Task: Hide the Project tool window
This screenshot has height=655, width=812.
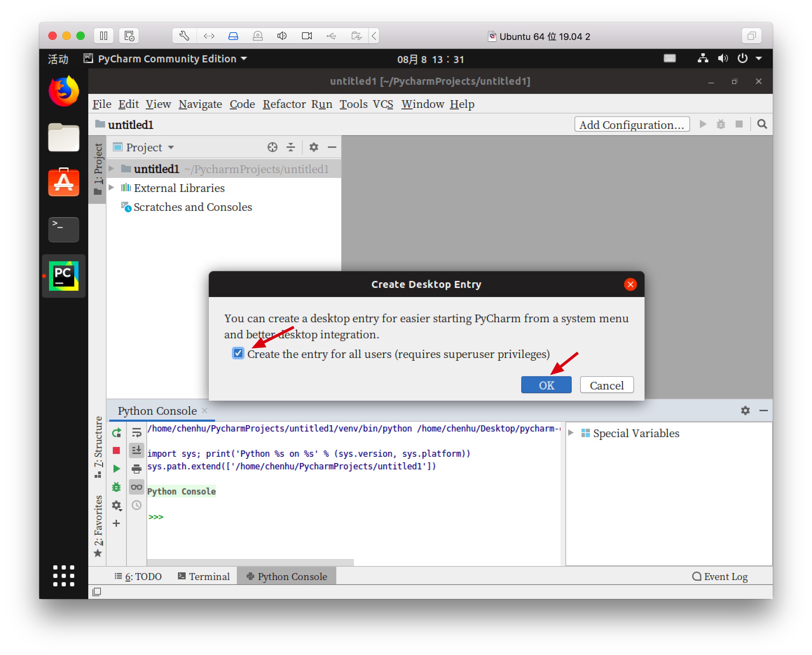Action: (x=332, y=147)
